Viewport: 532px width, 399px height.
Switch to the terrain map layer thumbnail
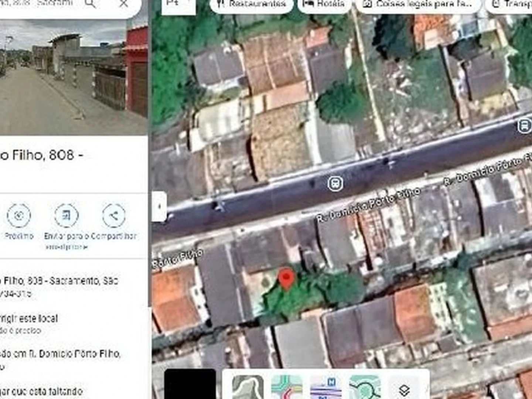248,387
